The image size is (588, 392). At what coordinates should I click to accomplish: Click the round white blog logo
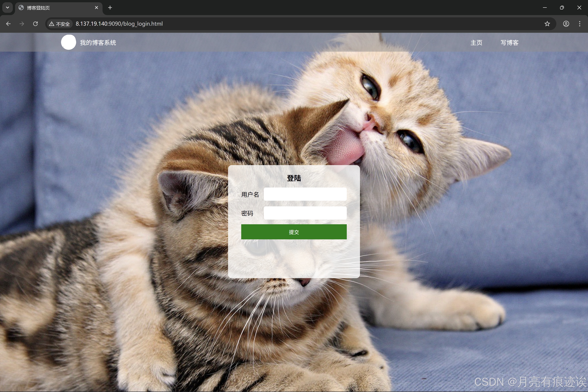pyautogui.click(x=68, y=42)
